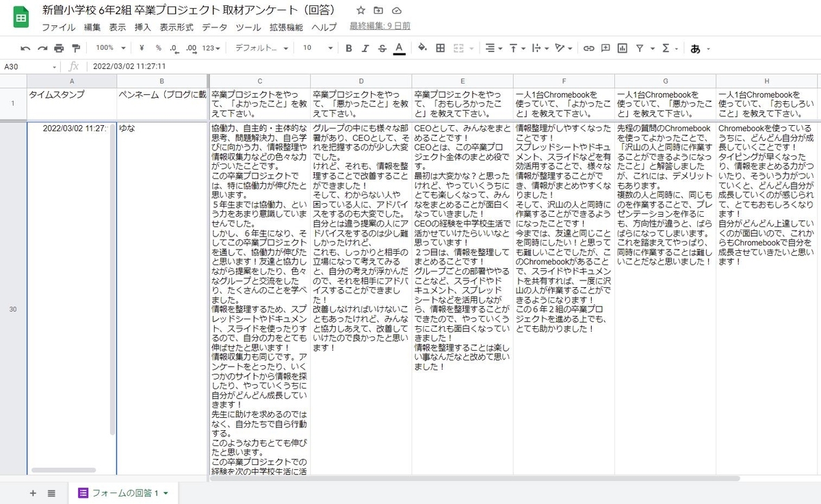
Task: Toggle strikethrough formatting
Action: coord(382,48)
